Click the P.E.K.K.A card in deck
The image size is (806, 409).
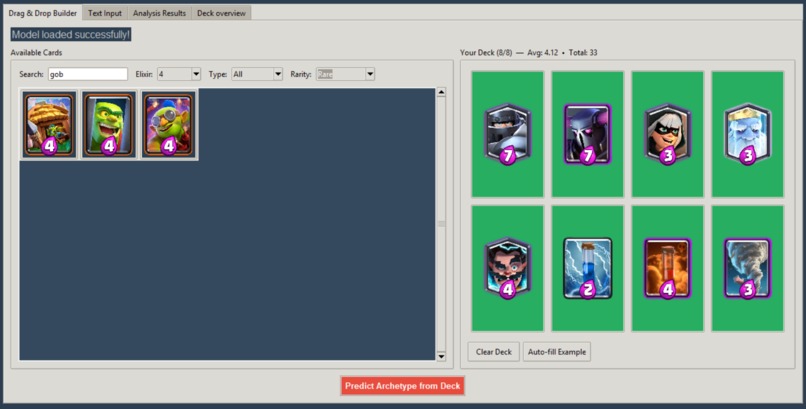588,134
